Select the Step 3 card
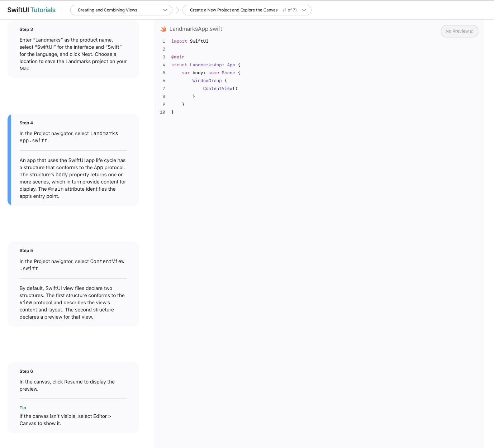Viewport: 494px width, 448px height. 73,49
